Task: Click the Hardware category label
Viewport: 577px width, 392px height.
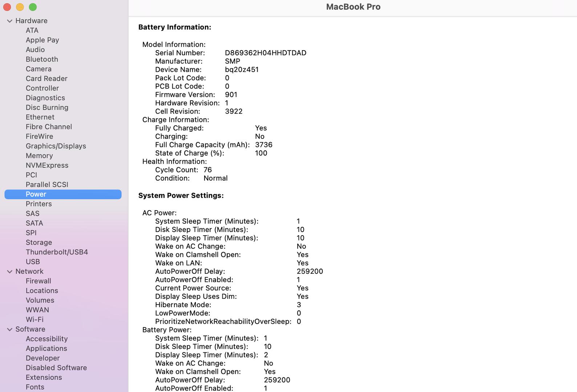Action: (x=31, y=21)
